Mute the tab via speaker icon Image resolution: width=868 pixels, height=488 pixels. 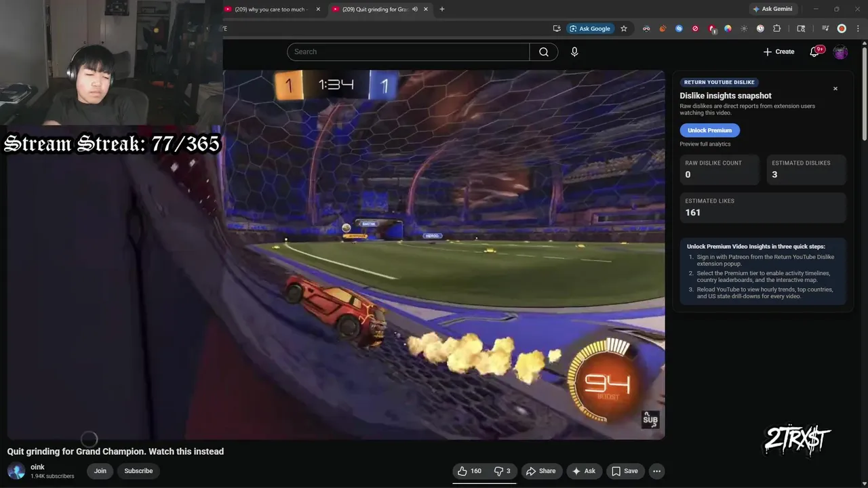point(414,9)
